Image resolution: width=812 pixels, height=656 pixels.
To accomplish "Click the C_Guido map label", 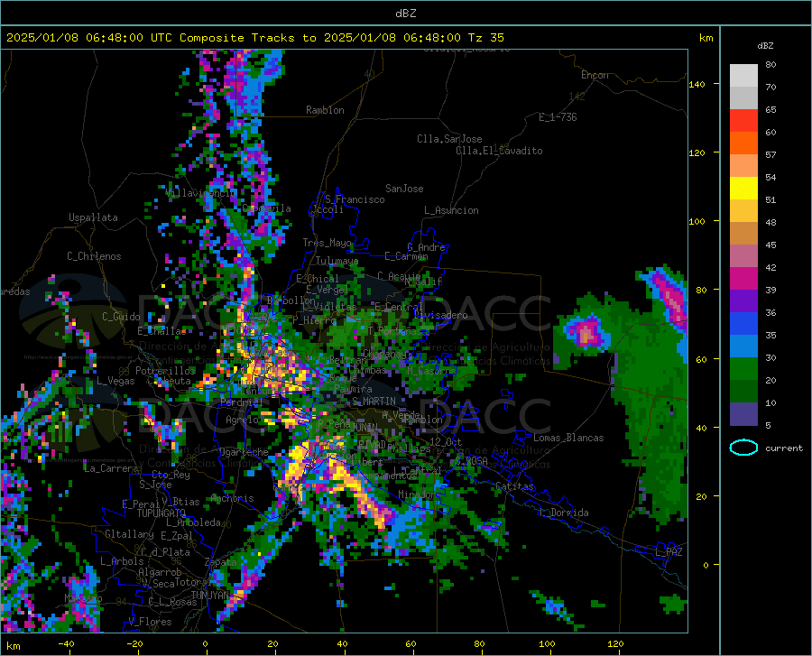I will click(x=121, y=317).
